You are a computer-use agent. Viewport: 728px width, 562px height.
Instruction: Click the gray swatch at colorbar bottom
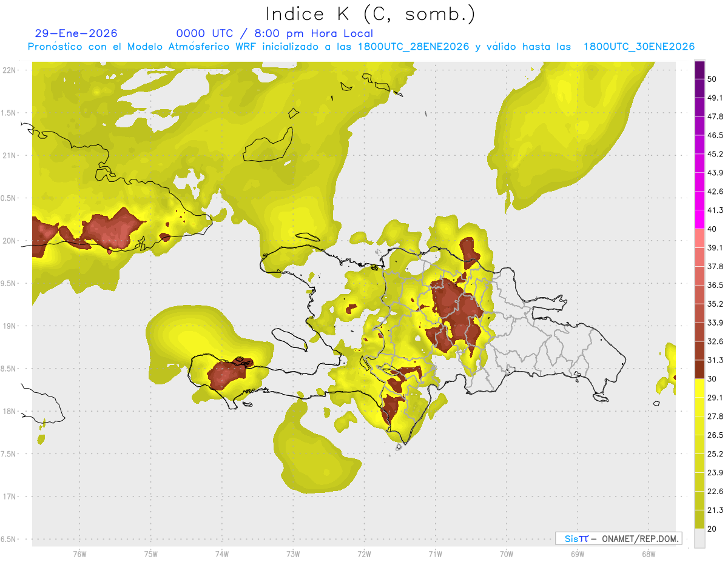(x=699, y=538)
